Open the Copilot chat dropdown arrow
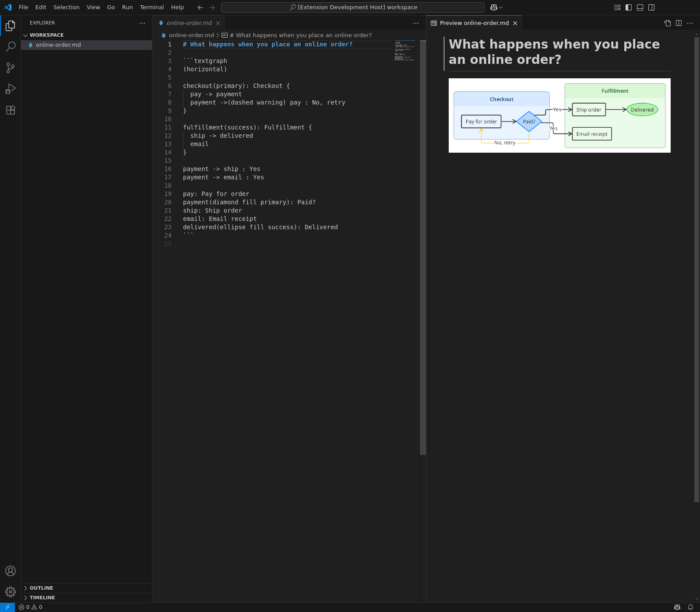Image resolution: width=700 pixels, height=612 pixels. click(x=501, y=7)
